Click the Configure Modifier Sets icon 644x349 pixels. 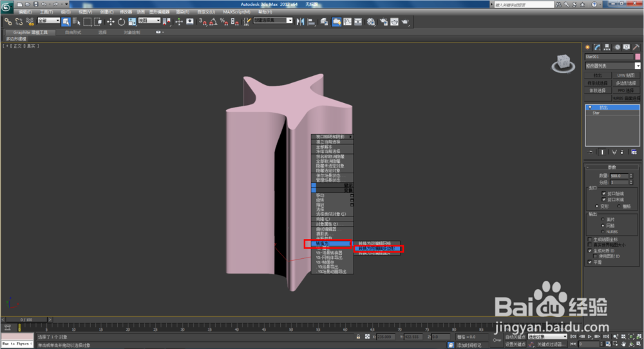634,152
